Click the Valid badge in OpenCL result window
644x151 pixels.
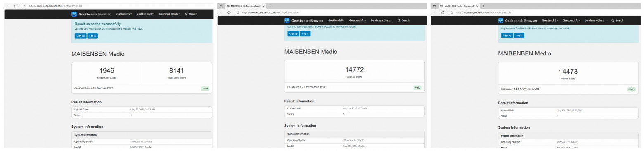point(417,87)
